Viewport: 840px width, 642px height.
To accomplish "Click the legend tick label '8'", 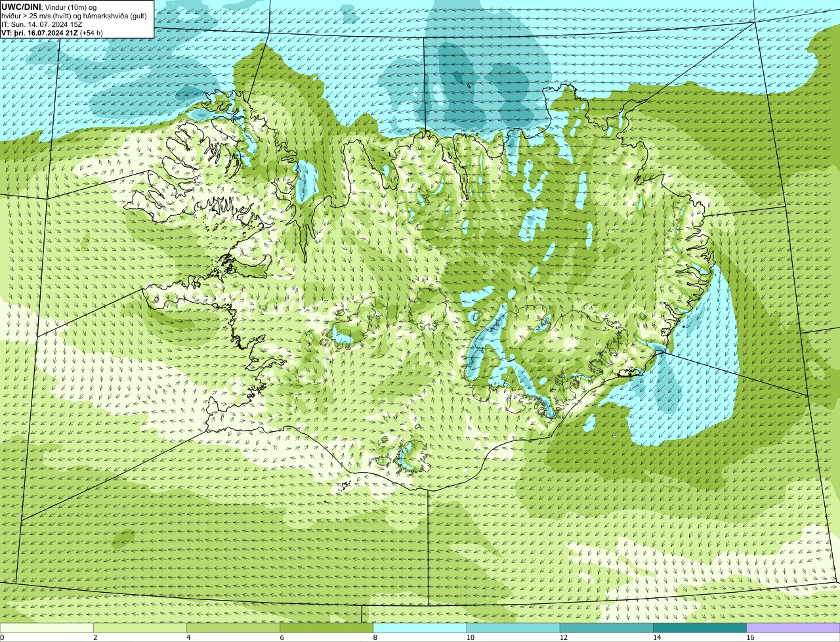I will click(375, 637).
